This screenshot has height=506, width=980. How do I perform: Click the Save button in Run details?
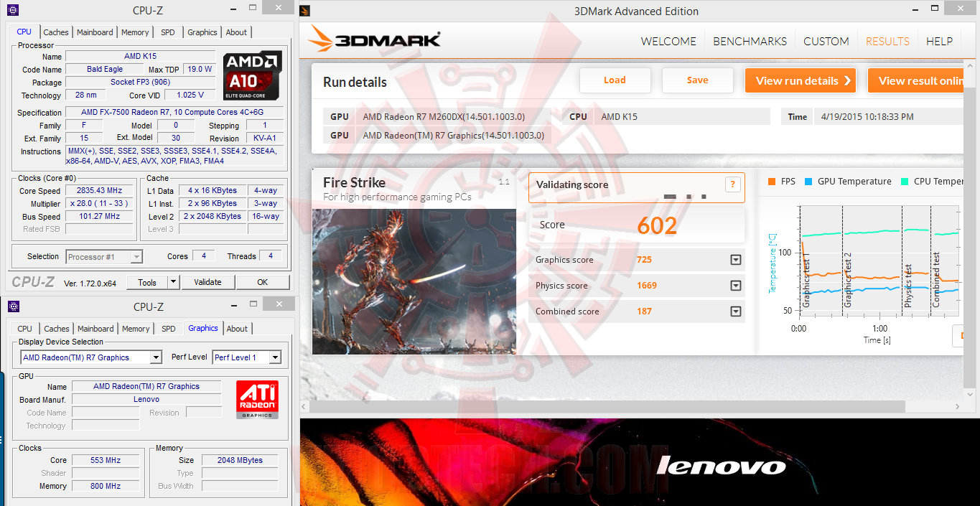tap(697, 80)
